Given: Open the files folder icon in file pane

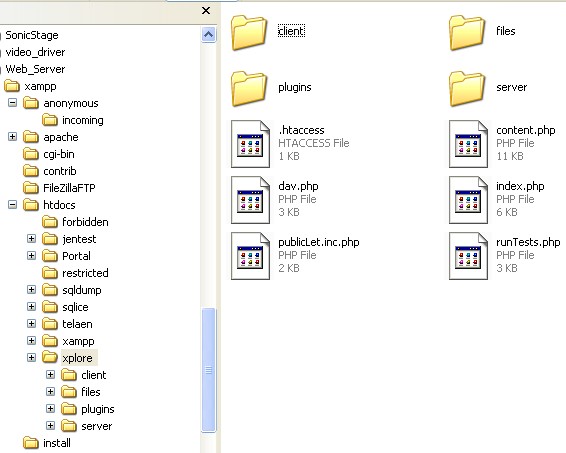Looking at the screenshot, I should (x=467, y=32).
